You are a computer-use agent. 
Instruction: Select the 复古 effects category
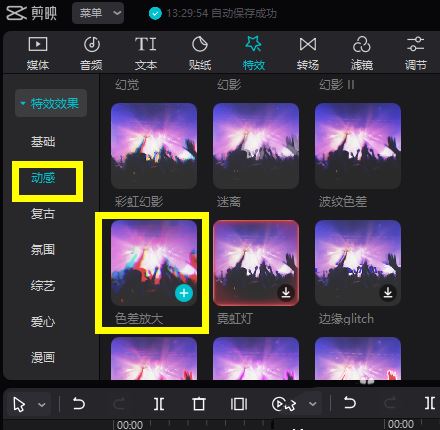43,214
